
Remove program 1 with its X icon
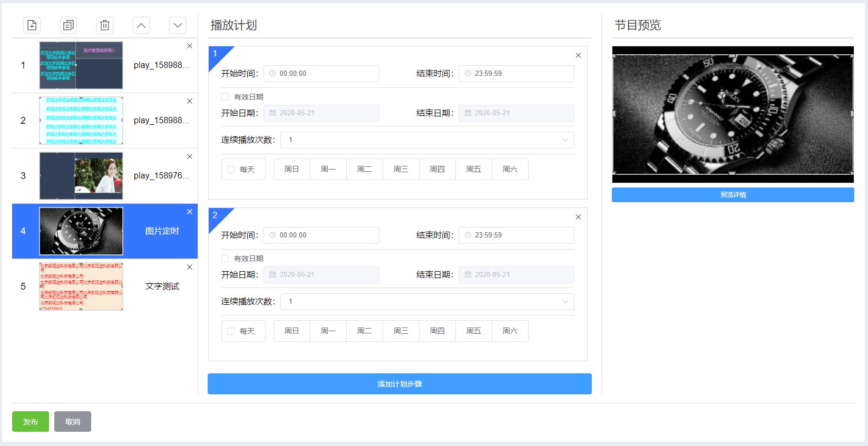[x=190, y=46]
